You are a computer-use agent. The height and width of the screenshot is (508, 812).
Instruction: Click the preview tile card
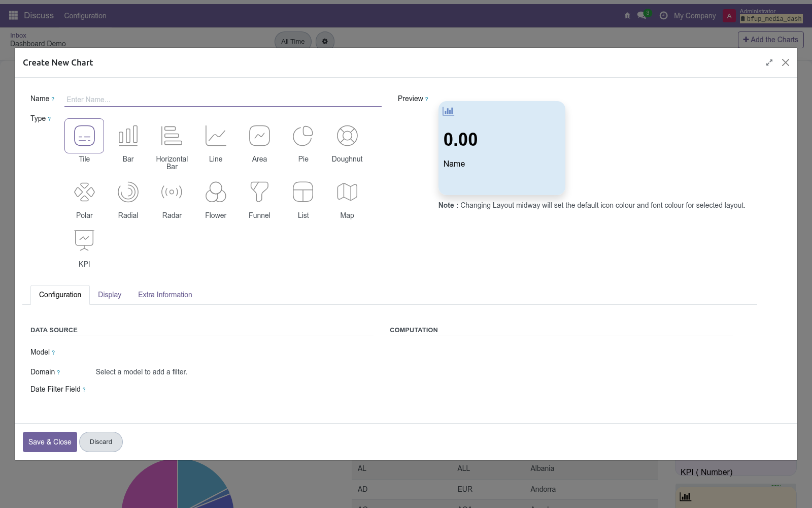pyautogui.click(x=502, y=148)
